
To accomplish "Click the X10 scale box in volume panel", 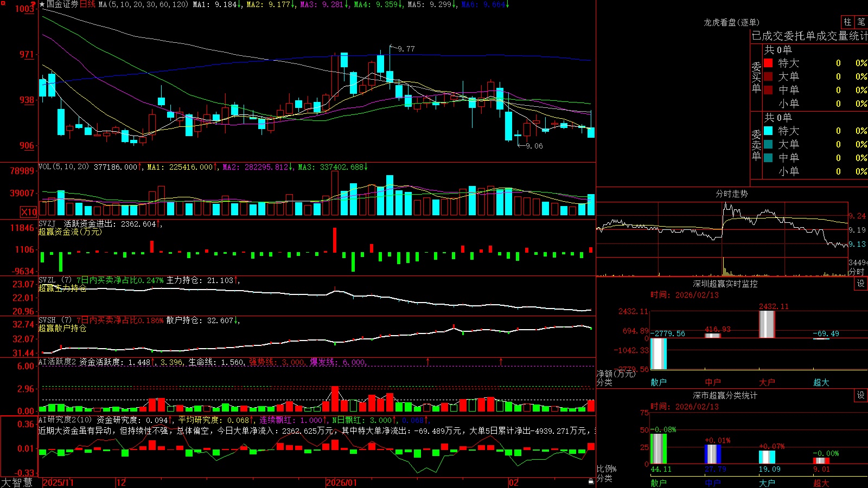I will [29, 212].
